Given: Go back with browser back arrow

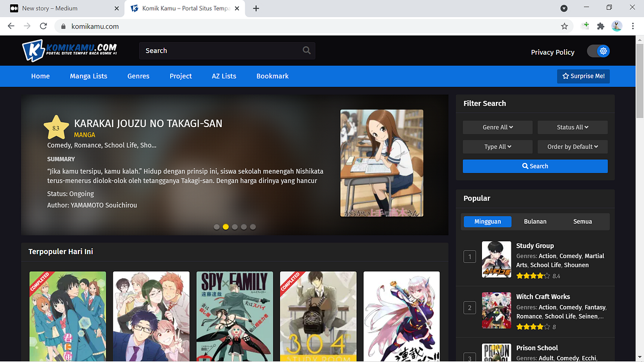Looking at the screenshot, I should point(11,26).
